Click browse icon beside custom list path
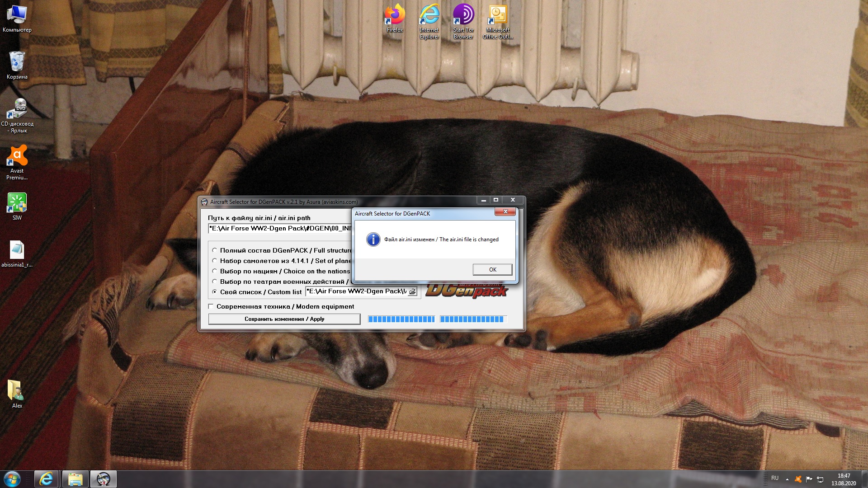This screenshot has height=488, width=868. [412, 291]
